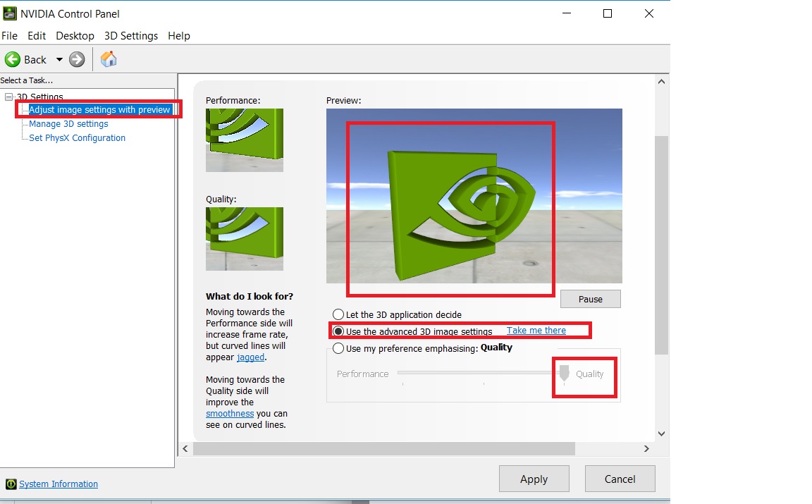Open the File menu
The height and width of the screenshot is (504, 812).
click(9, 36)
